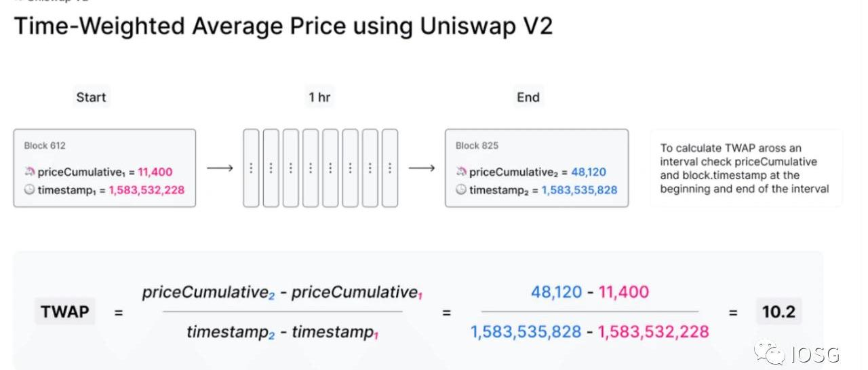The image size is (868, 370).
Task: Click the "Block 825" heading text
Action: coord(476,145)
